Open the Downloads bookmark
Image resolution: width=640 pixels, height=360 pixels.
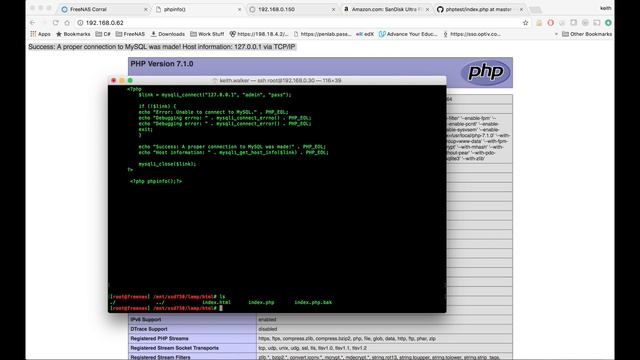pos(168,34)
